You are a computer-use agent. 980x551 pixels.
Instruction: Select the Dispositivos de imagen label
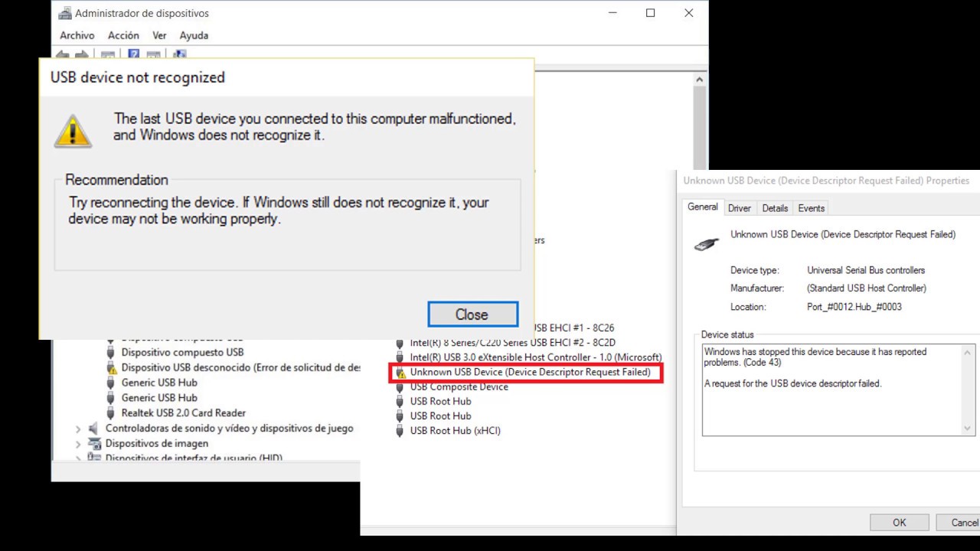pos(157,443)
